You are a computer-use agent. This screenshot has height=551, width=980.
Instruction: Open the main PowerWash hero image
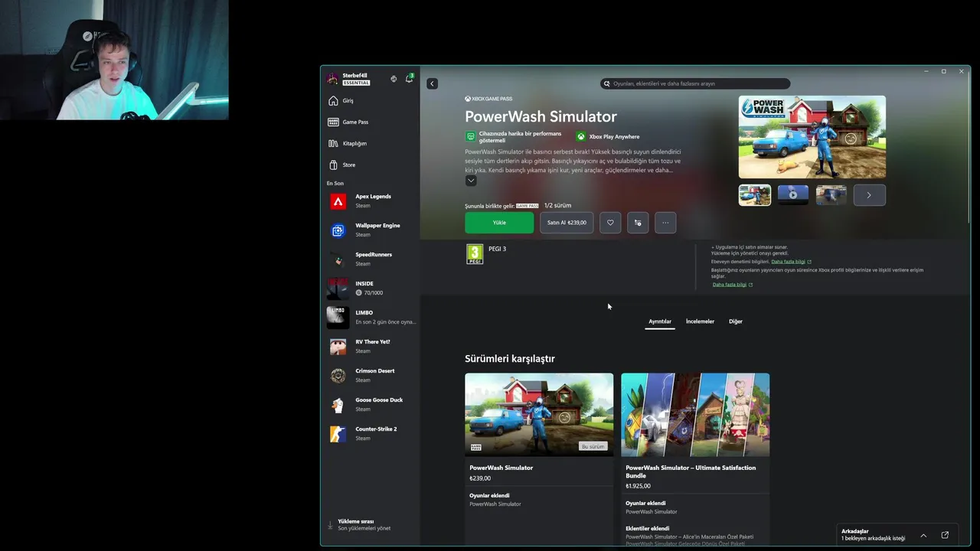click(x=812, y=137)
